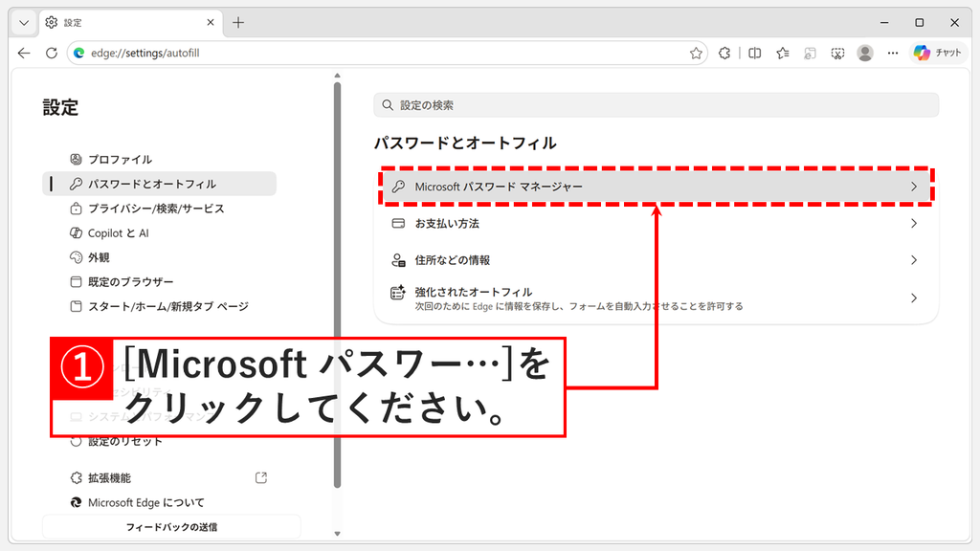Click the 設定のリセット reset icon

coord(76,442)
